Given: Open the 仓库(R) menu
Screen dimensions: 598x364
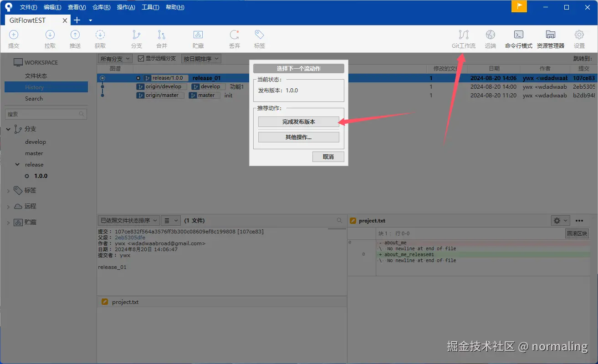Looking at the screenshot, I should [x=101, y=7].
